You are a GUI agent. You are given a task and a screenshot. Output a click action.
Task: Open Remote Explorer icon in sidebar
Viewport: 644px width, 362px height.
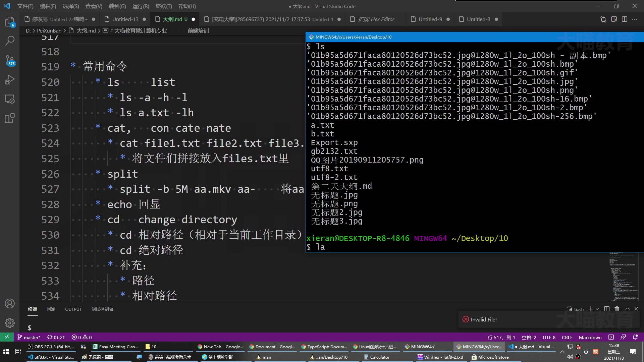(10, 99)
